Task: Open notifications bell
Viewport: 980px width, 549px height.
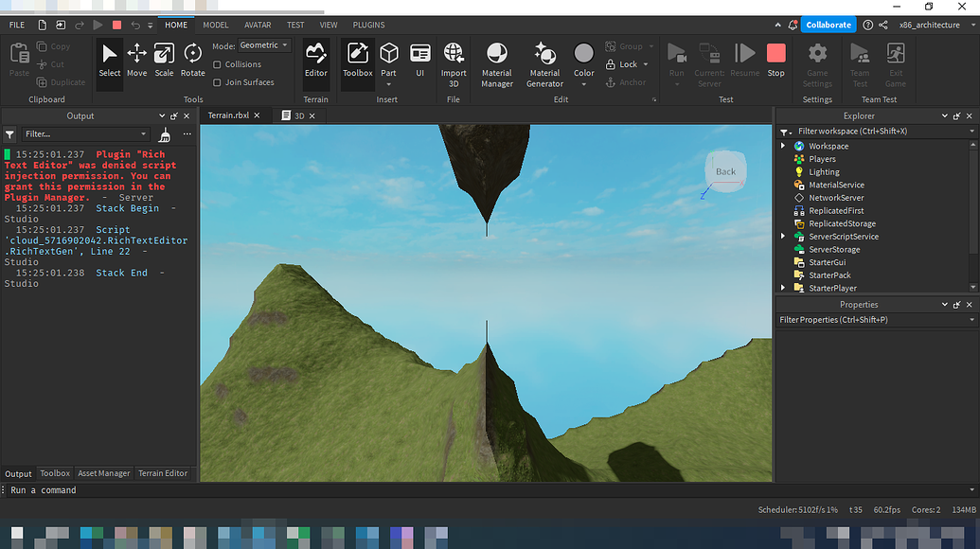Action: point(793,25)
